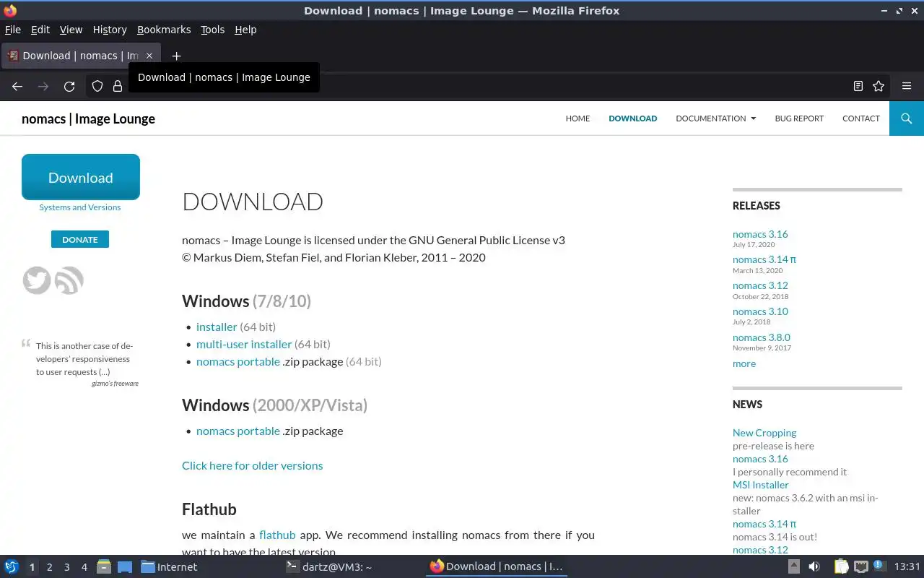Screen dimensions: 924x578
Task: Click the nomacs | Image Lounge site title
Action: [88, 118]
